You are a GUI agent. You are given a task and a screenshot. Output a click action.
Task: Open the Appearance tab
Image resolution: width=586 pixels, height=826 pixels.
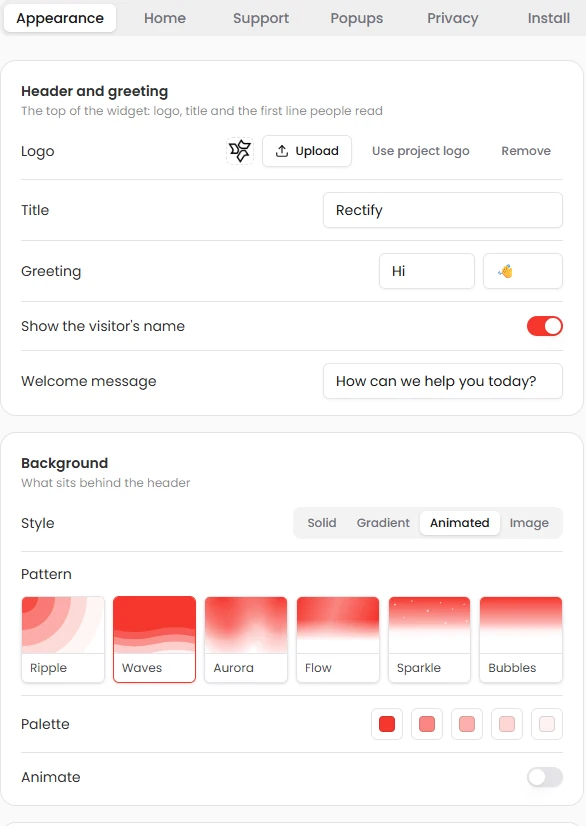point(60,18)
